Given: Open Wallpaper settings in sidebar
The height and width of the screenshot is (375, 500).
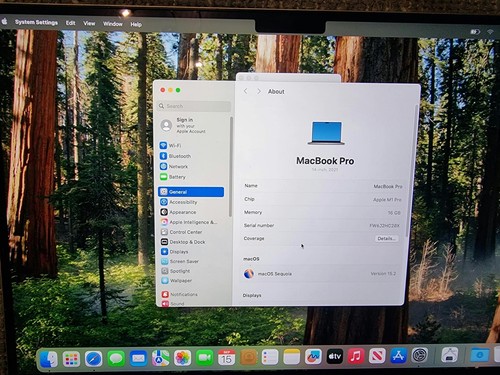Looking at the screenshot, I should pos(177,281).
